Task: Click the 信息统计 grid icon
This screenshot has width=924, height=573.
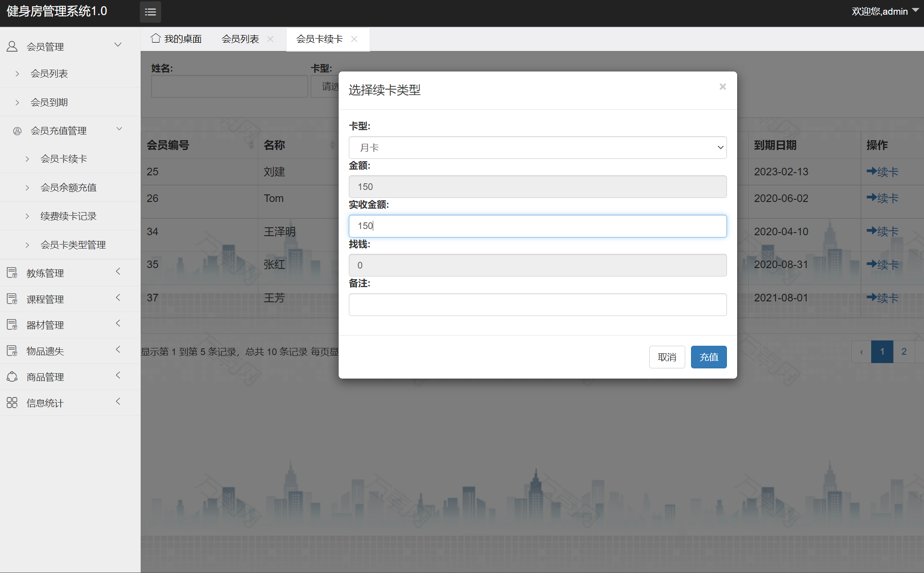Action: (12, 403)
